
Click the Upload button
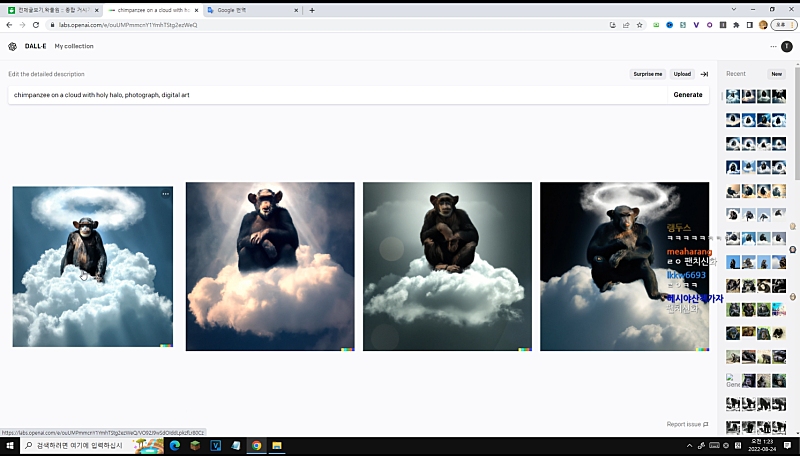tap(682, 74)
